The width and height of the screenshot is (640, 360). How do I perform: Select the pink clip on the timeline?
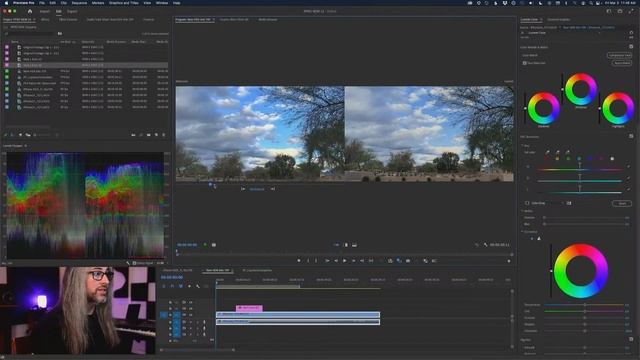coord(249,308)
